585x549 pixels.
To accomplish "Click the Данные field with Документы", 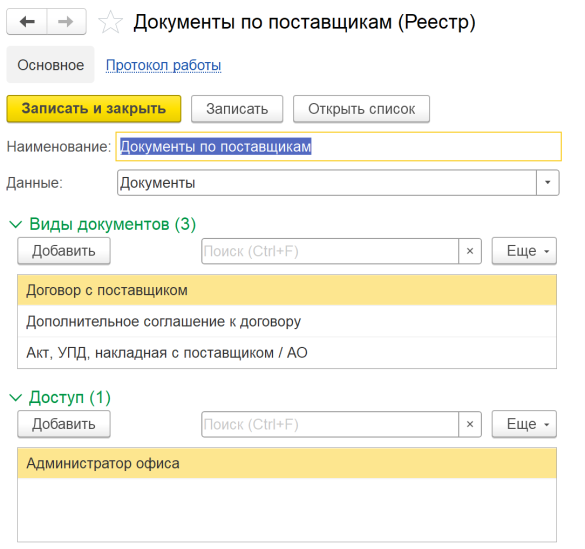I will click(327, 183).
